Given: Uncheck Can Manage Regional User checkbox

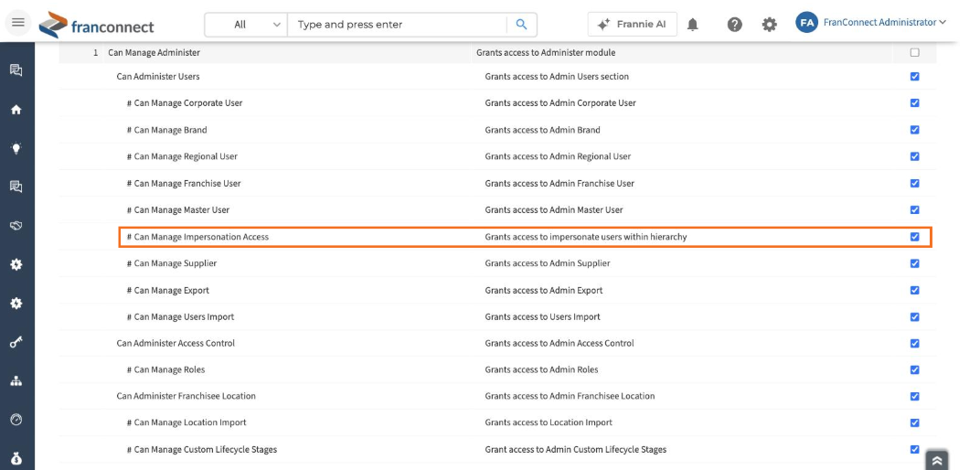Looking at the screenshot, I should 915,156.
